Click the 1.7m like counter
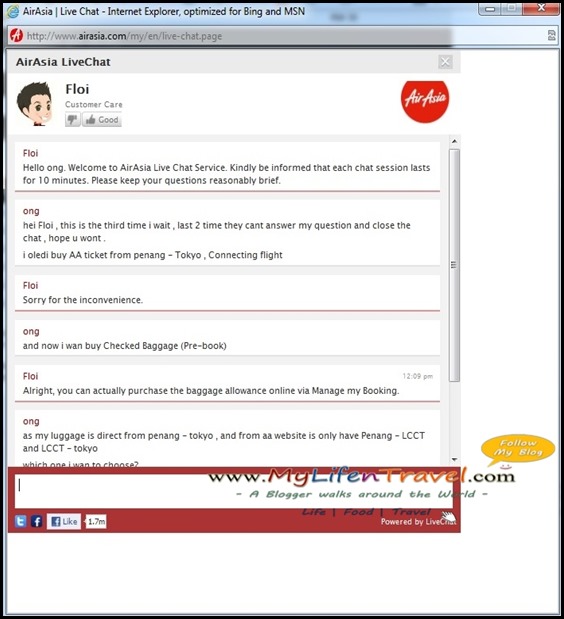The height and width of the screenshot is (619, 564). tap(96, 521)
